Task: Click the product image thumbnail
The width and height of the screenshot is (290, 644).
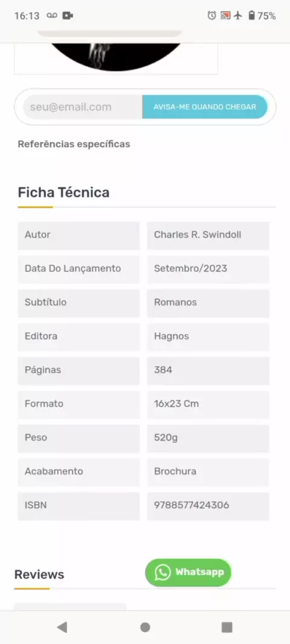Action: [x=116, y=59]
